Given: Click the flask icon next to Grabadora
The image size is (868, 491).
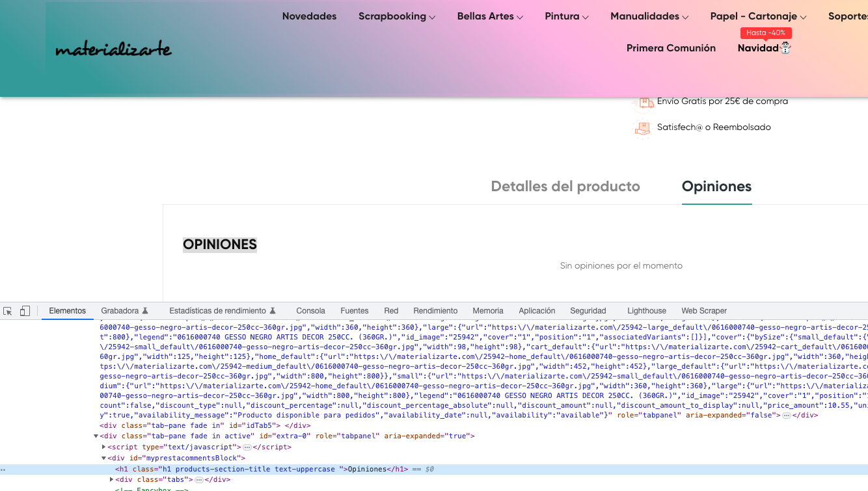Looking at the screenshot, I should pos(146,311).
